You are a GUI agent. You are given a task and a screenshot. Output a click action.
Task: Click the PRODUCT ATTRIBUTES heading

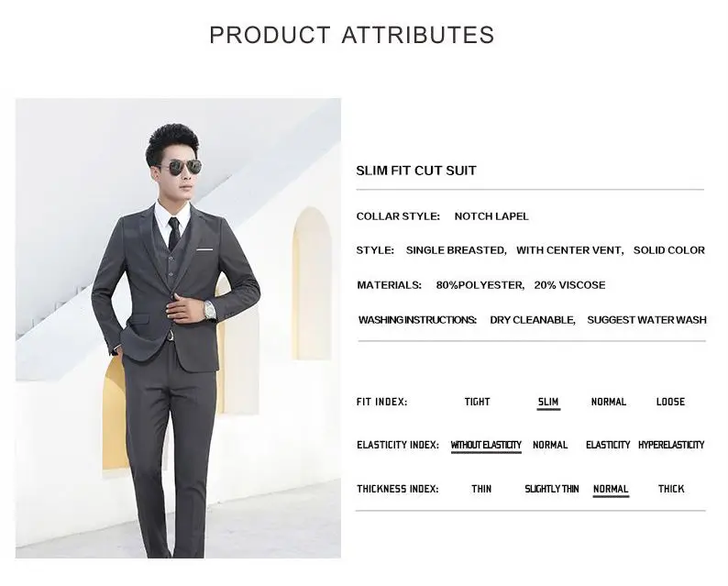352,35
